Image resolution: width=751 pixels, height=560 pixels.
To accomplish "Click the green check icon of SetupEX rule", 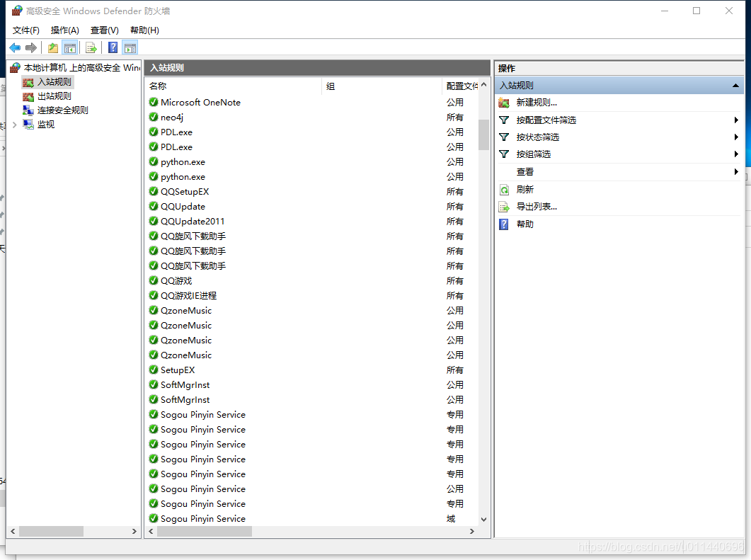I will click(154, 370).
